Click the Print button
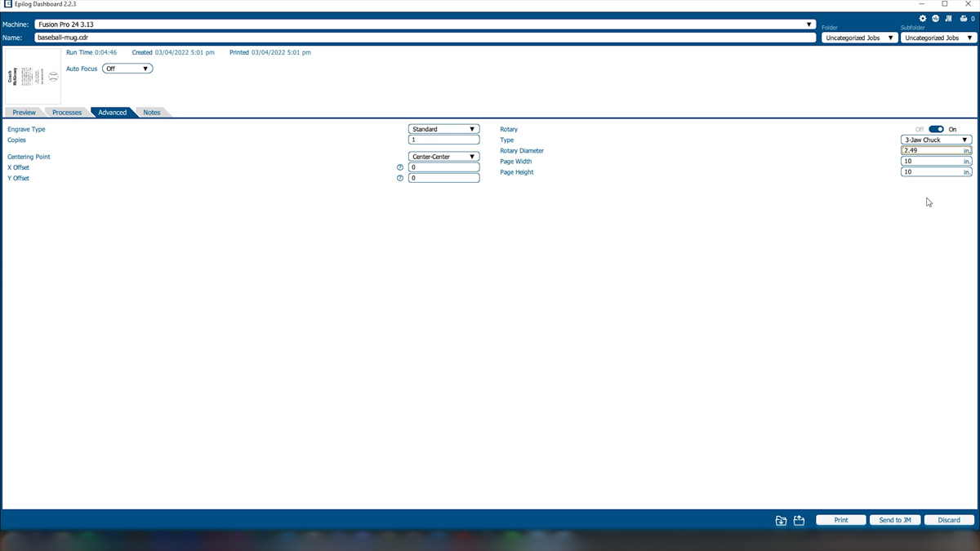 coord(840,520)
